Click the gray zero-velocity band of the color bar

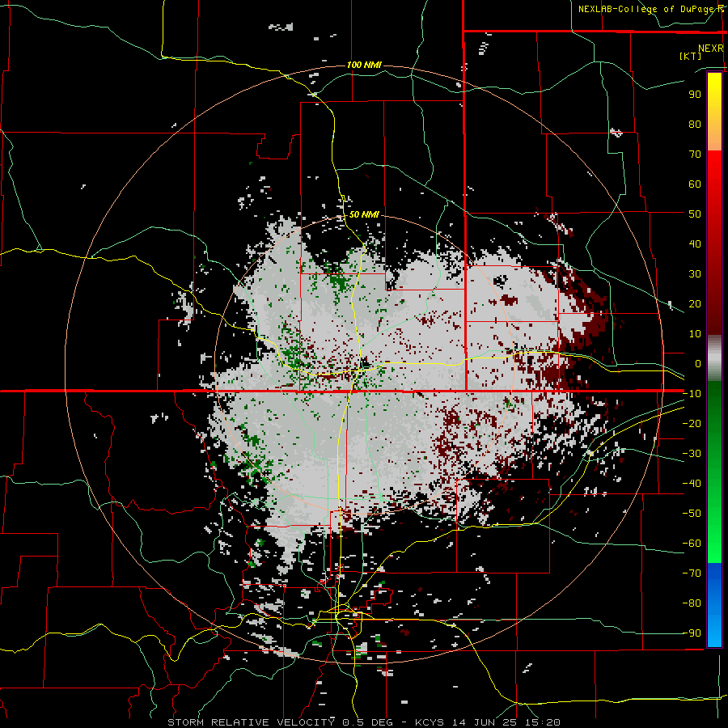pyautogui.click(x=714, y=358)
